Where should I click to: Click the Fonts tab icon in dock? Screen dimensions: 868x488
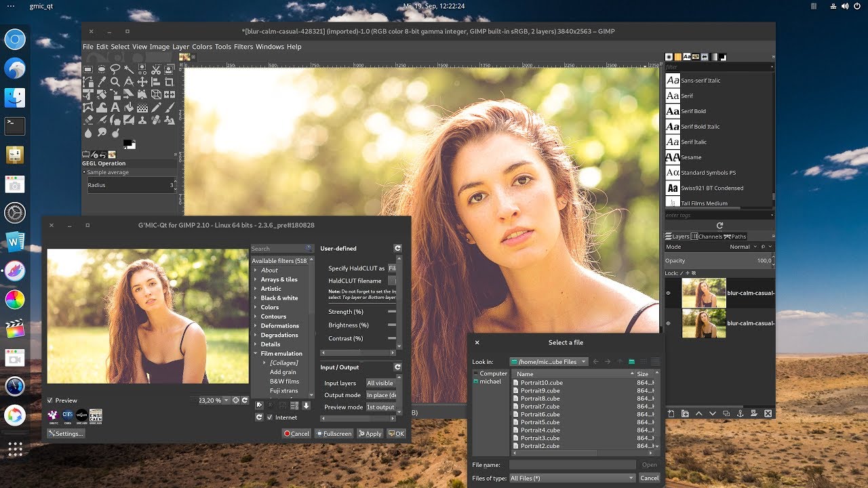click(686, 57)
